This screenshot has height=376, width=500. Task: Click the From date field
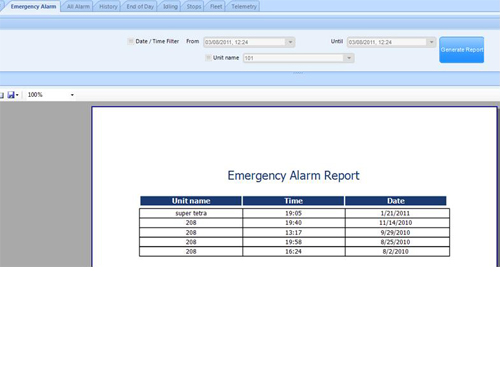[x=245, y=42]
